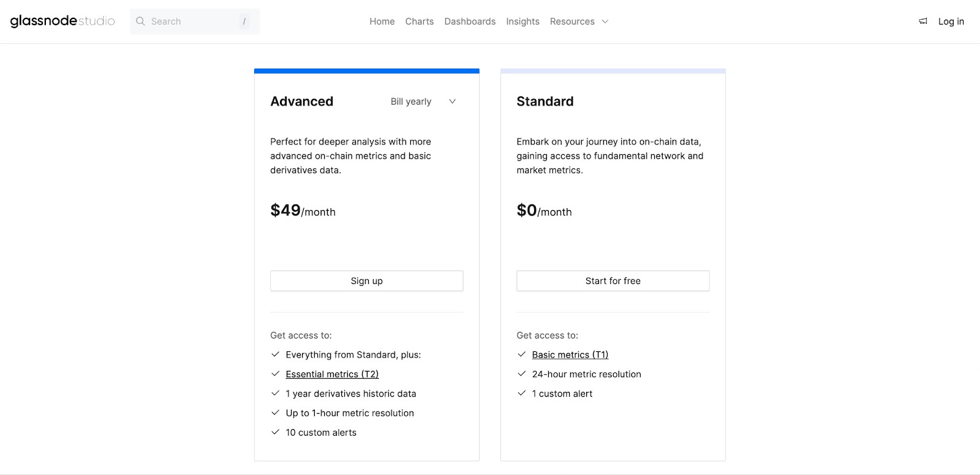Open the Home menu item

coord(382,21)
